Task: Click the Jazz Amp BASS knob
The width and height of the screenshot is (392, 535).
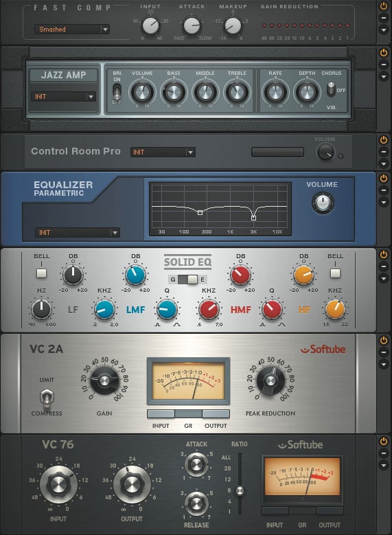Action: pos(174,92)
